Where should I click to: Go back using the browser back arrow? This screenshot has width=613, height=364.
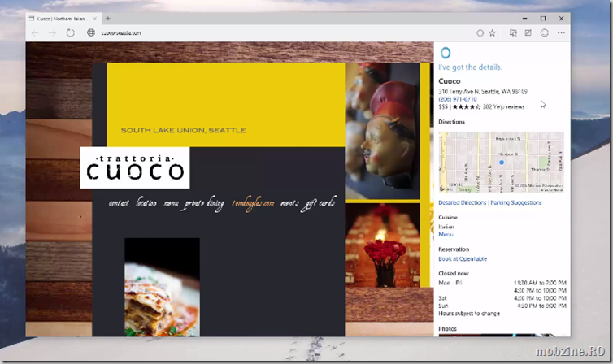pyautogui.click(x=35, y=33)
